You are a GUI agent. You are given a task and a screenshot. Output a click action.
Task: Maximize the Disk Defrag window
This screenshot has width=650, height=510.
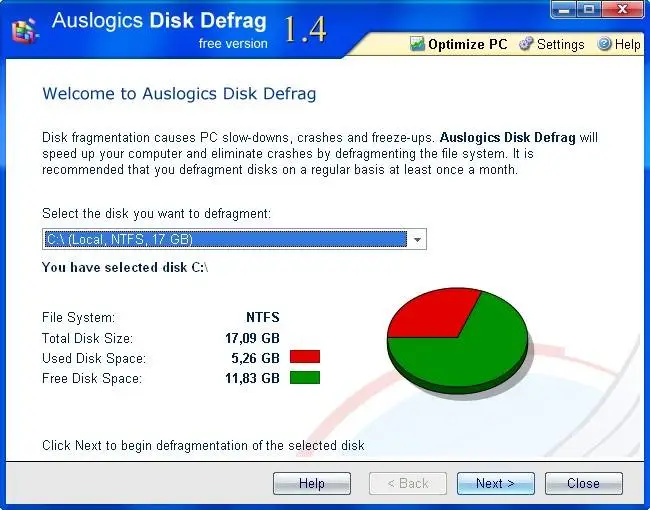(589, 10)
